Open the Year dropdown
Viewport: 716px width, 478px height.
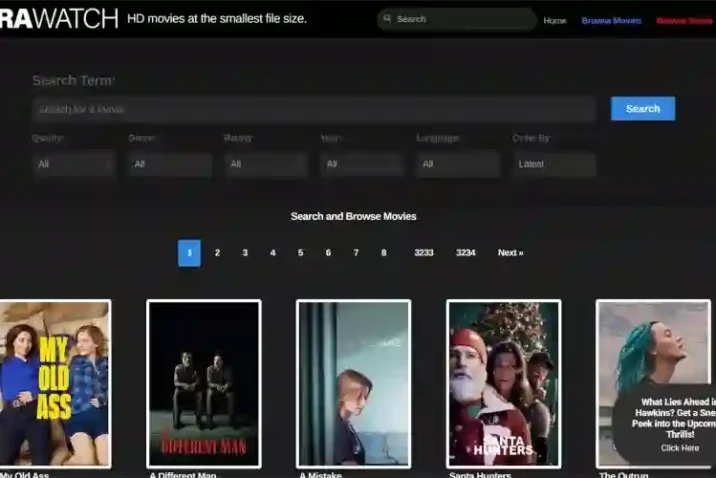pyautogui.click(x=362, y=164)
